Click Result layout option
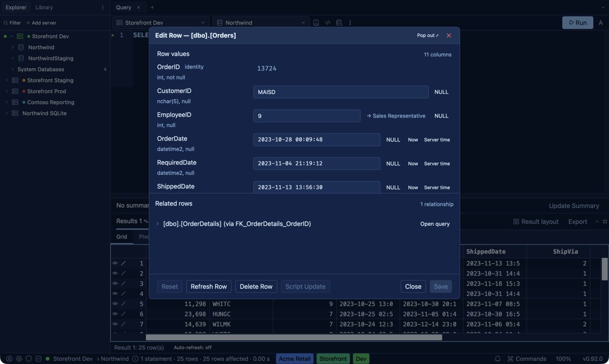 (536, 222)
